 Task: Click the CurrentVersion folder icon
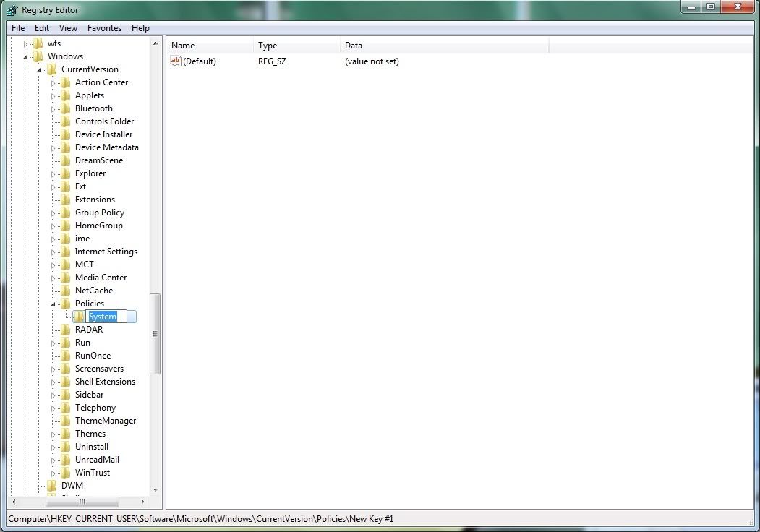point(51,69)
